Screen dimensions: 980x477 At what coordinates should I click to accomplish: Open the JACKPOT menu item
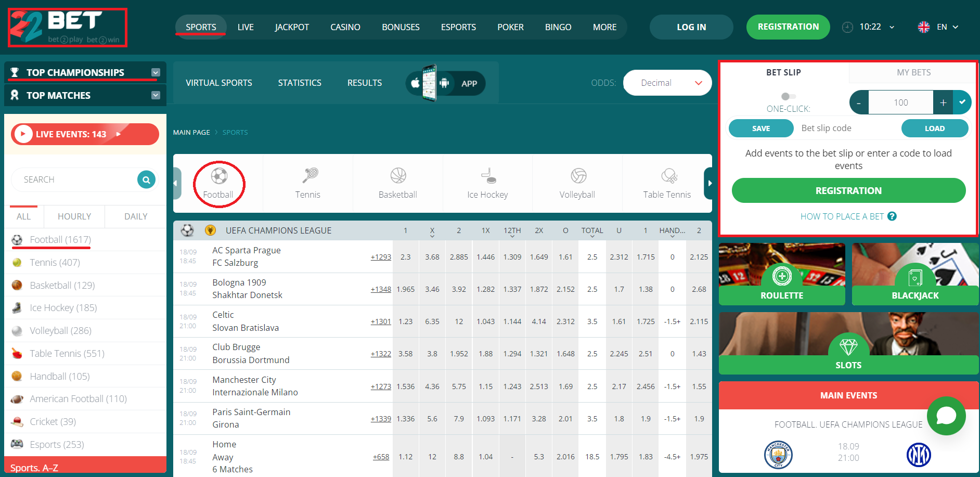(x=292, y=27)
